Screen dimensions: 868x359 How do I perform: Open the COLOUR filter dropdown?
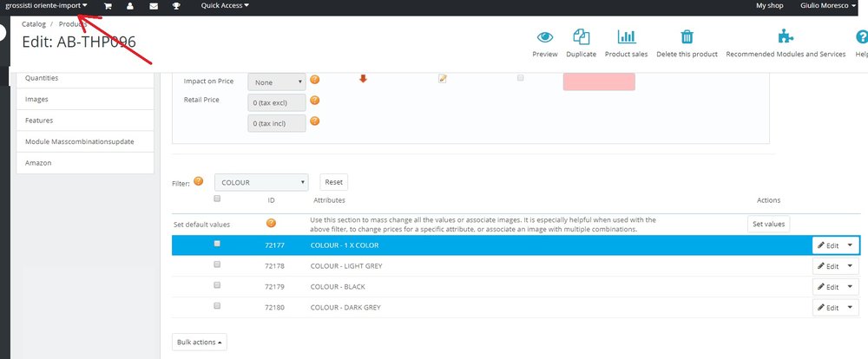(261, 182)
